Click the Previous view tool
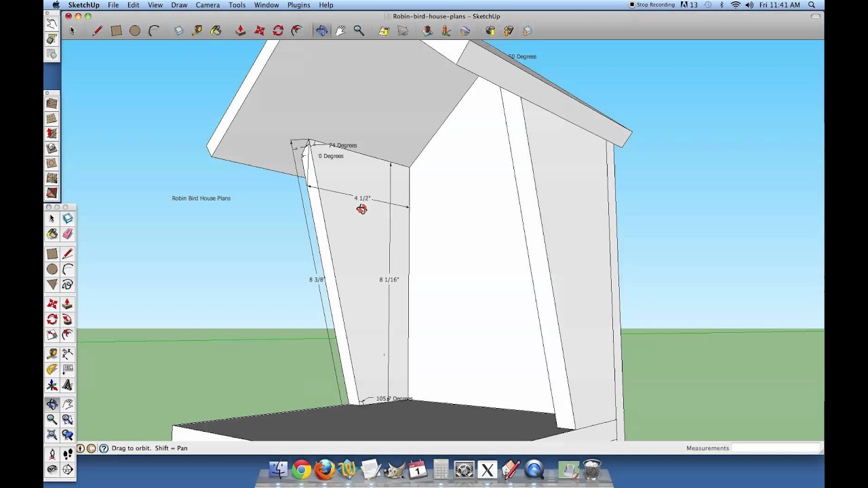 68,435
